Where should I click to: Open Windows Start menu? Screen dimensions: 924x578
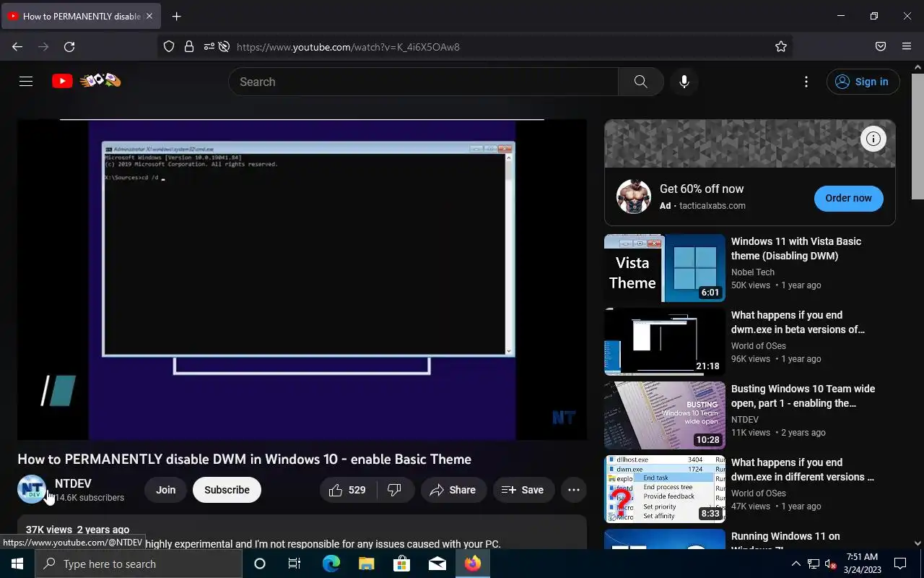coord(17,564)
